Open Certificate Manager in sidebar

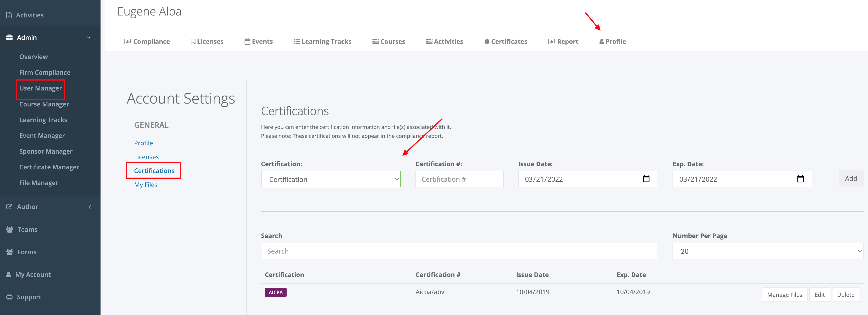tap(49, 167)
